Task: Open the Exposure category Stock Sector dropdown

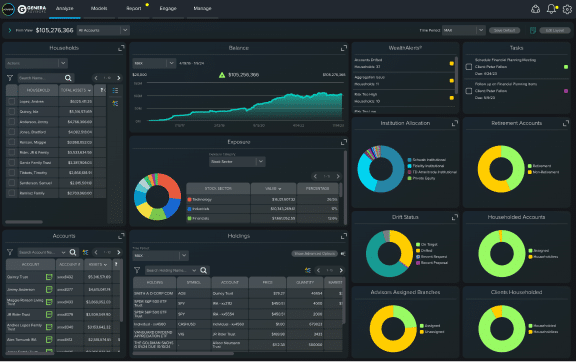Action: [237, 162]
